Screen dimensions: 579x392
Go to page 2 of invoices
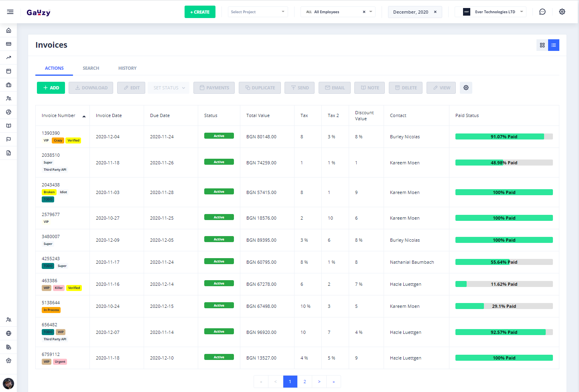pos(305,382)
